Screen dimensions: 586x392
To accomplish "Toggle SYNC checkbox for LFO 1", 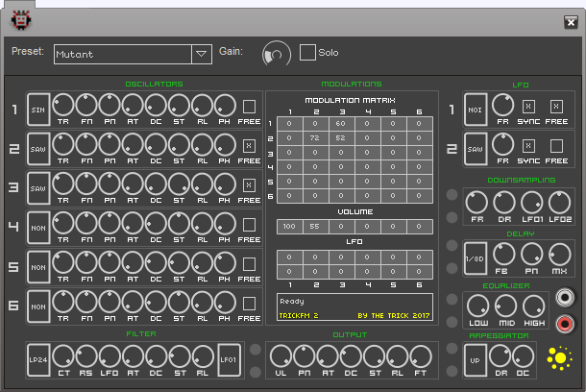I will click(x=529, y=106).
